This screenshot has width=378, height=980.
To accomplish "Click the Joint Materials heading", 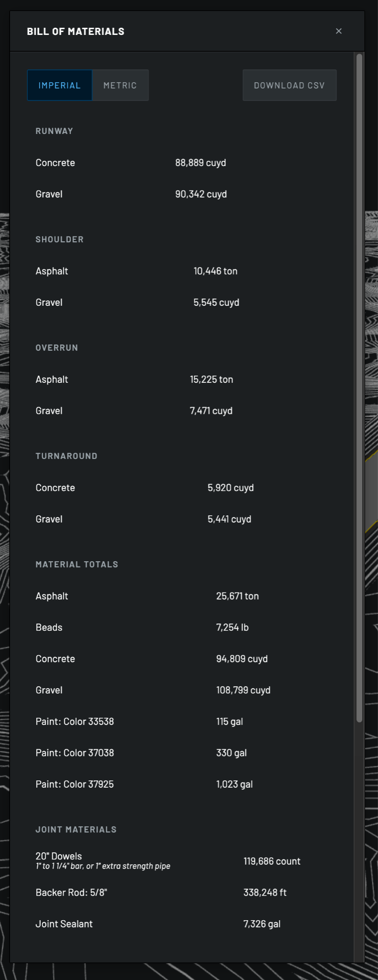I will 76,830.
